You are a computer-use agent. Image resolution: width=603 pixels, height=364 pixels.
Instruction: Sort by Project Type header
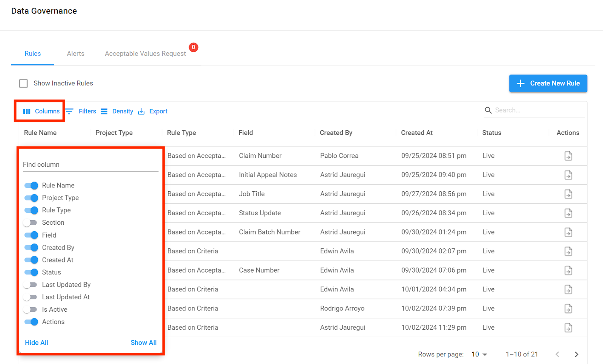114,133
